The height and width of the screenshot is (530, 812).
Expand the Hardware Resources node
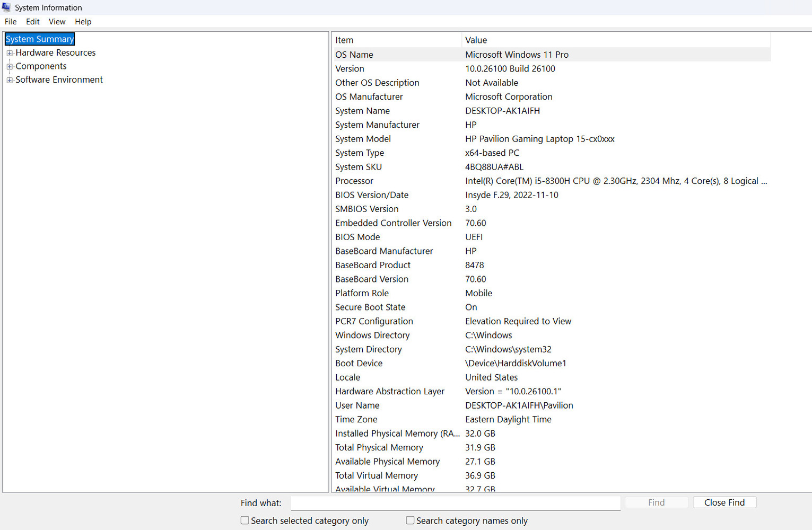10,53
